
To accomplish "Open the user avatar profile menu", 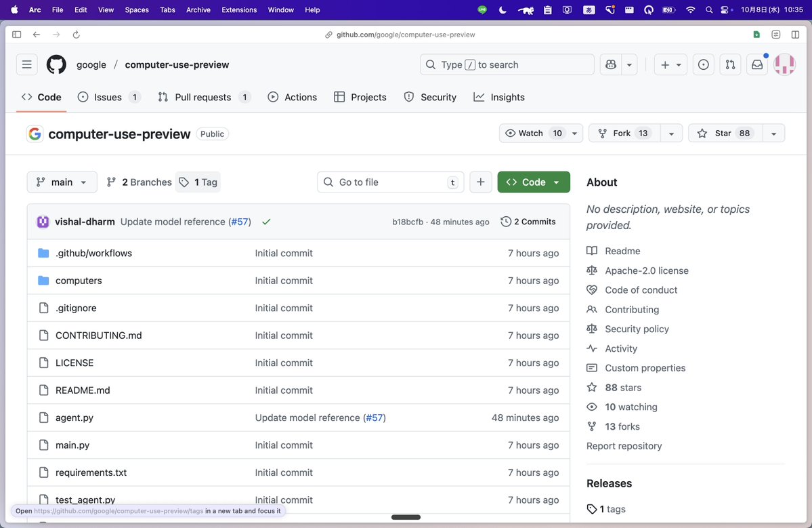I will [784, 65].
